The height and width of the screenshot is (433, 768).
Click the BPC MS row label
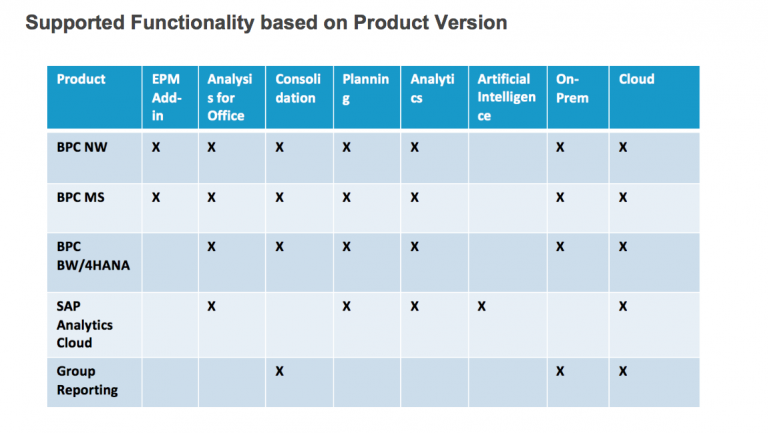80,197
